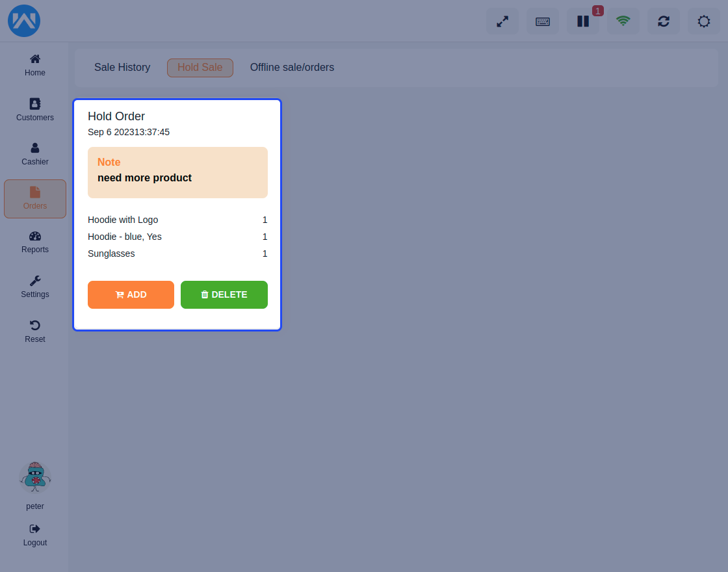Open the on-screen keyboard icon
This screenshot has width=728, height=572.
point(542,21)
